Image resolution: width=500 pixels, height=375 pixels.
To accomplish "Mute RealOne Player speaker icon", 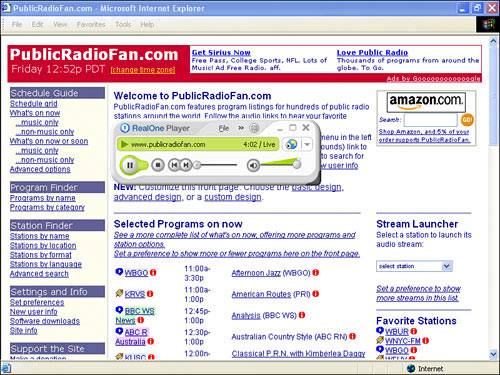I will click(x=253, y=165).
